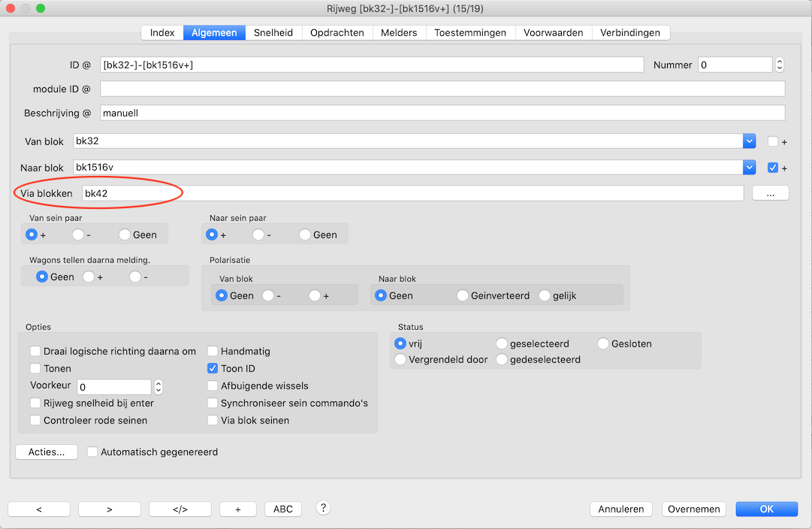Viewport: 812px width, 529px height.
Task: Tick Controleer rode seinen checkbox
Action: 36,420
